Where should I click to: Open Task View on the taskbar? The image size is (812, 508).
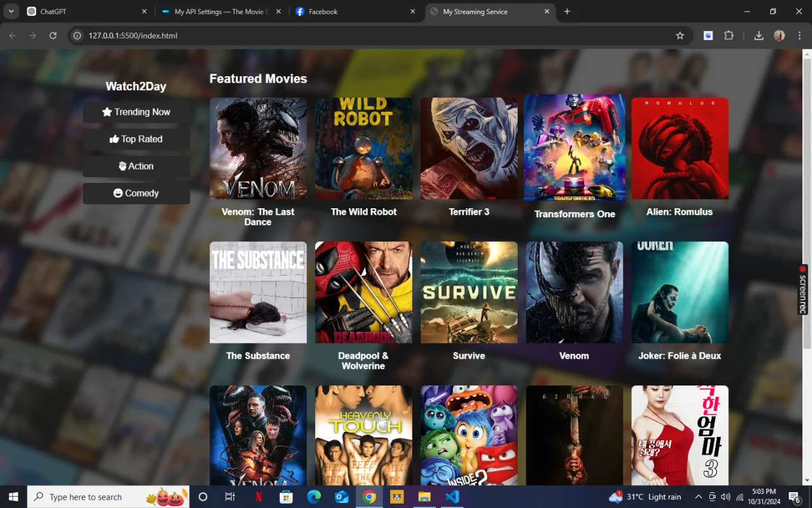click(230, 497)
